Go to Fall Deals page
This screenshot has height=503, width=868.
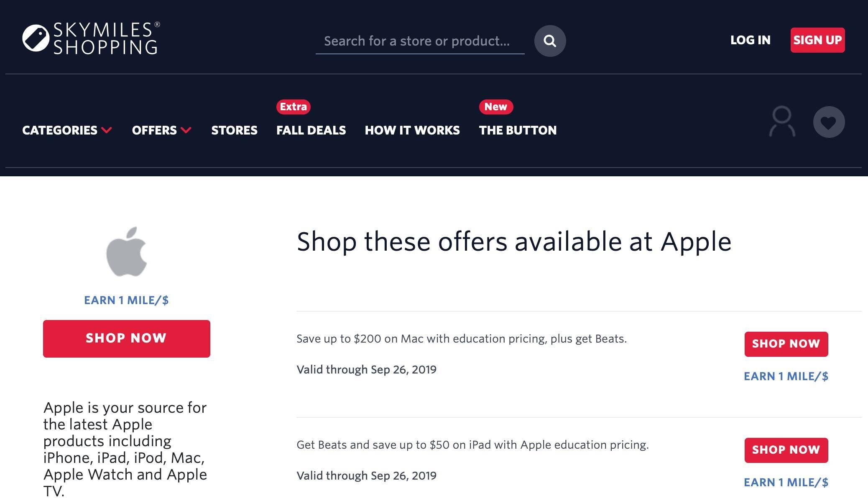(311, 130)
